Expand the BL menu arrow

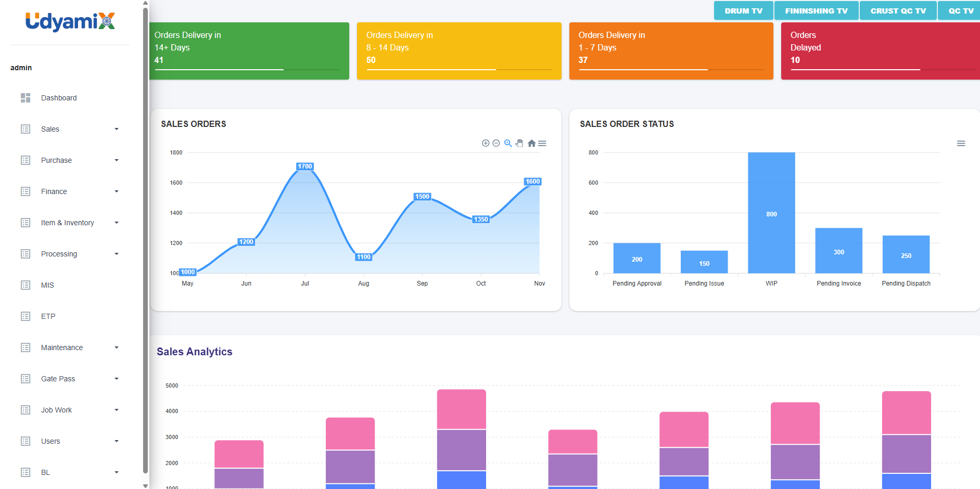point(117,472)
